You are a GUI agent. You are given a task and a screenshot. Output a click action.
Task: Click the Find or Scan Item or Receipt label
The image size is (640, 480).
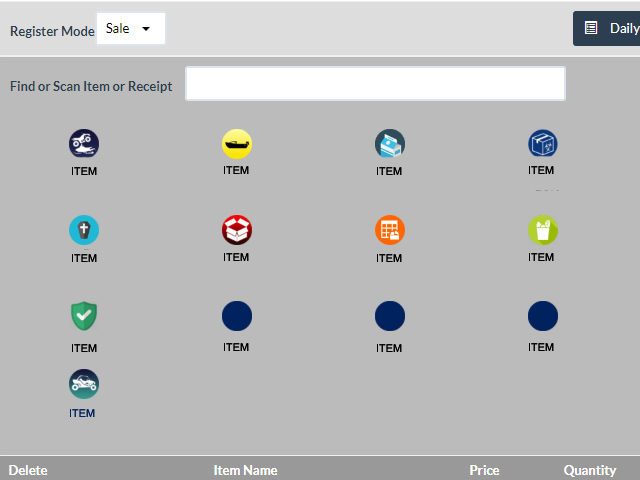coord(91,86)
